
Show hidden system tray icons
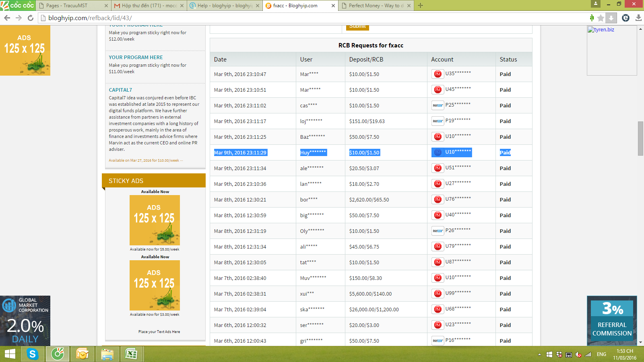click(x=539, y=354)
